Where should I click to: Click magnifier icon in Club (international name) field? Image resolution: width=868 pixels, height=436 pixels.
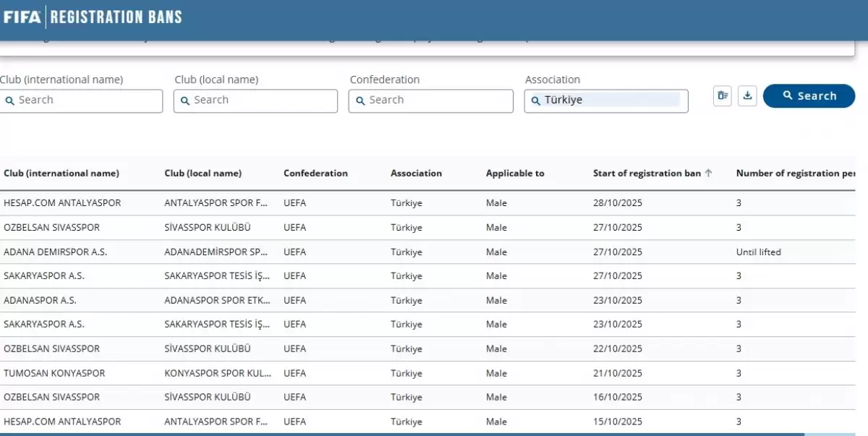click(10, 101)
